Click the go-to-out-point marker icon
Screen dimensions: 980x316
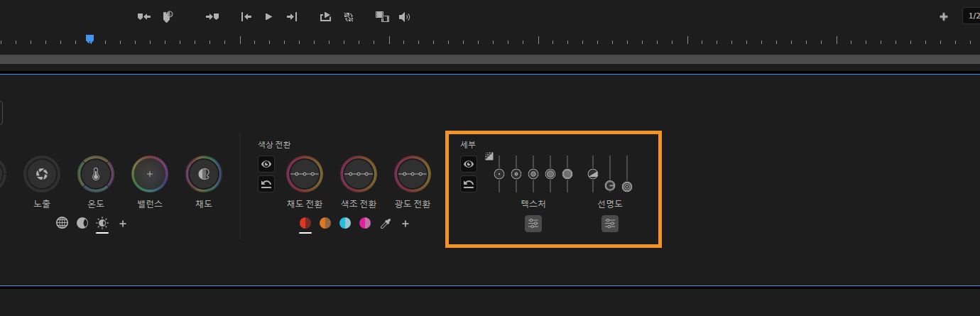[x=212, y=16]
